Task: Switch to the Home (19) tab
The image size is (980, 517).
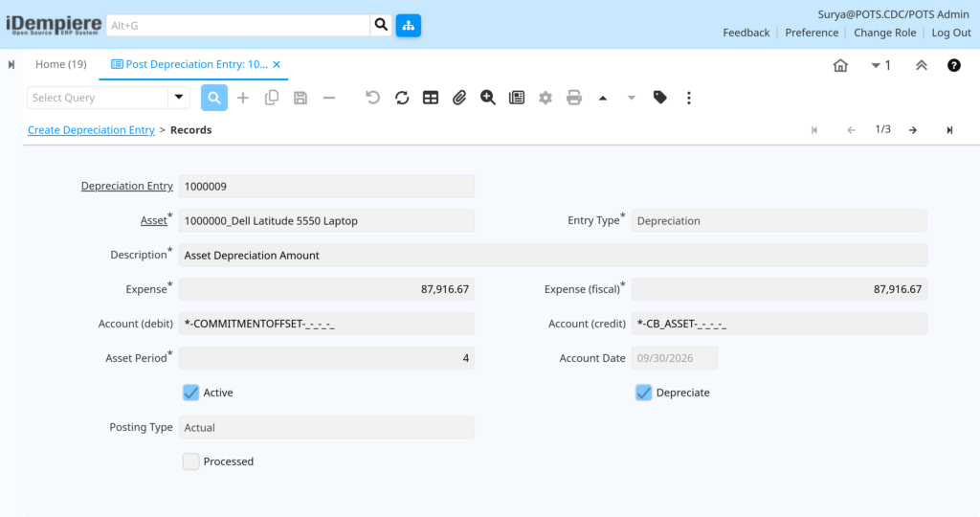Action: 60,64
